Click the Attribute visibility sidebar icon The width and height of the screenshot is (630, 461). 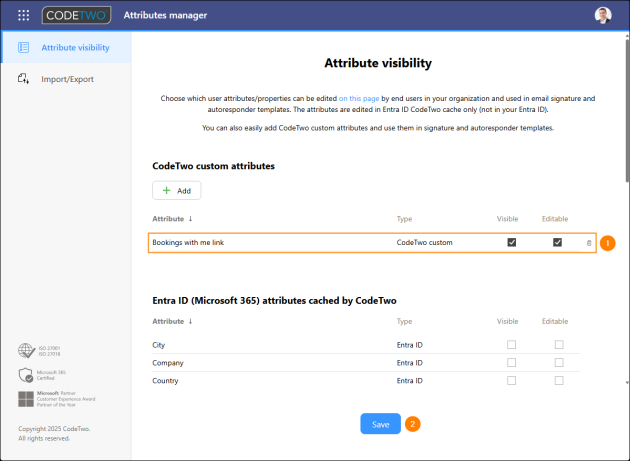[23, 47]
